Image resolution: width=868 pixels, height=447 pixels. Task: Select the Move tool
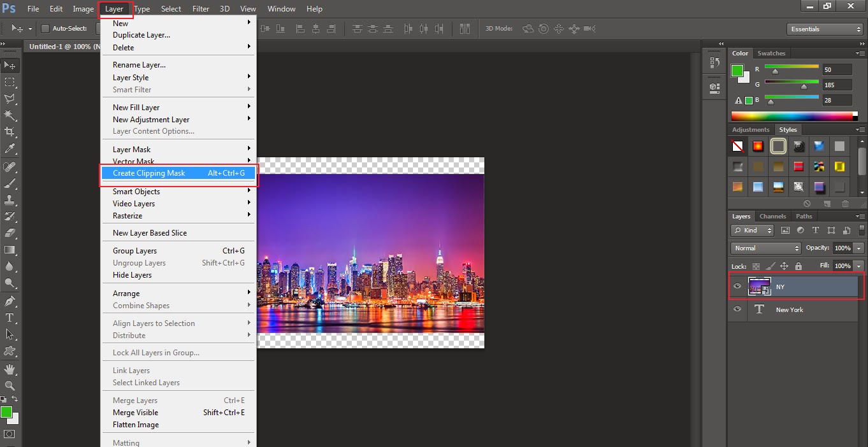tap(10, 65)
